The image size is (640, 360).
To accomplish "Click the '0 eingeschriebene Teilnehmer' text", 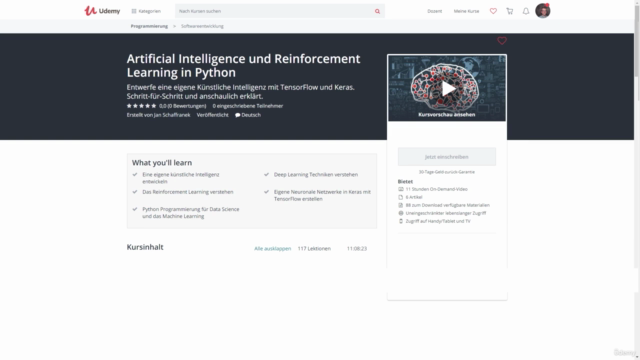I will pyautogui.click(x=248, y=106).
